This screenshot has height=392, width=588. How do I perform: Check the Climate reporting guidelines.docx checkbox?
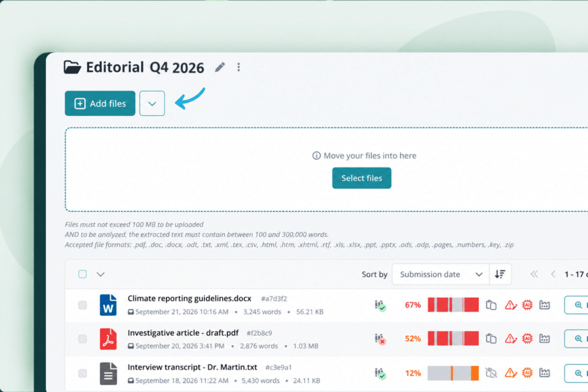pos(83,305)
